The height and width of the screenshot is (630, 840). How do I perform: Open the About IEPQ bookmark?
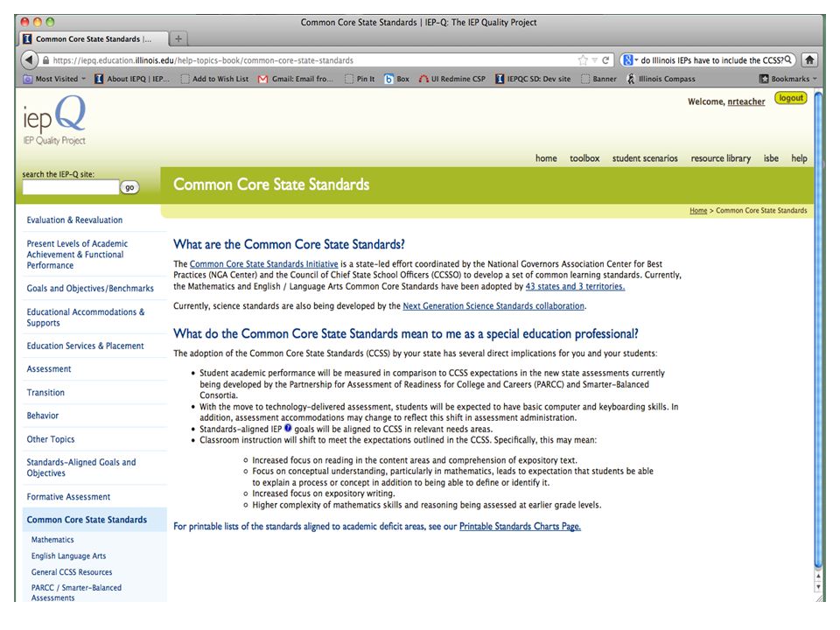tap(132, 79)
